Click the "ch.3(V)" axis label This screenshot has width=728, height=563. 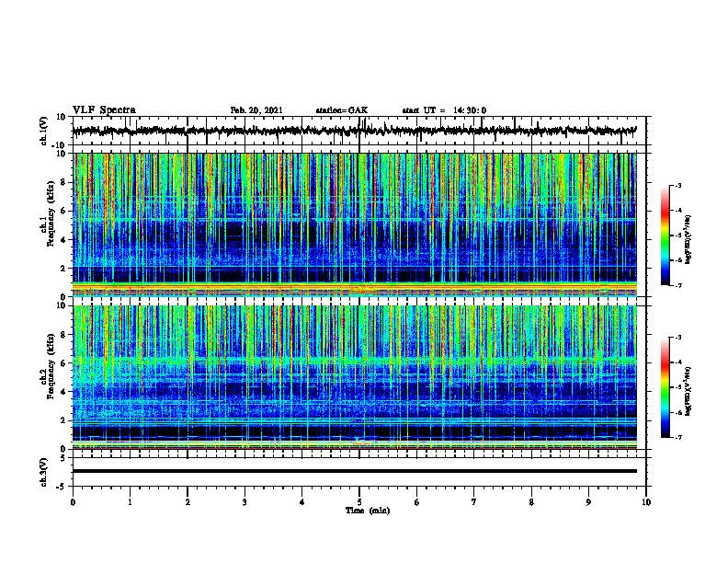[44, 472]
